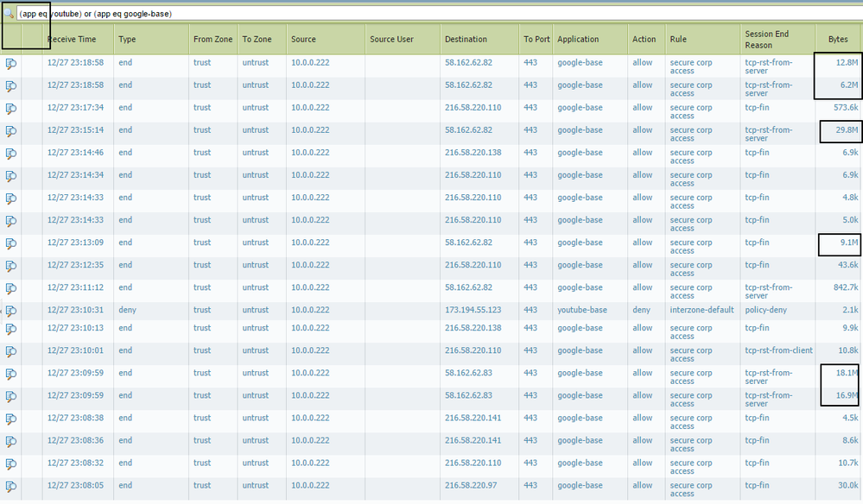Inspect the denied 23:10:31 log entry icon

[x=11, y=310]
